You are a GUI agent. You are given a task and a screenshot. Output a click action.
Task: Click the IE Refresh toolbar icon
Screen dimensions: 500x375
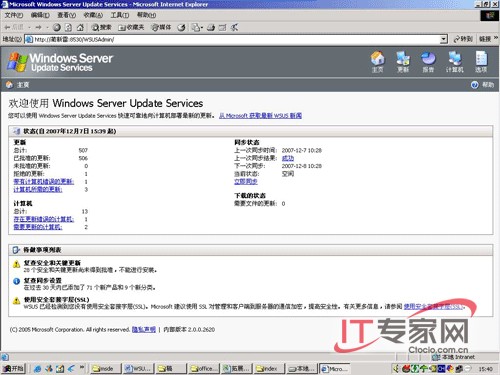click(x=68, y=27)
